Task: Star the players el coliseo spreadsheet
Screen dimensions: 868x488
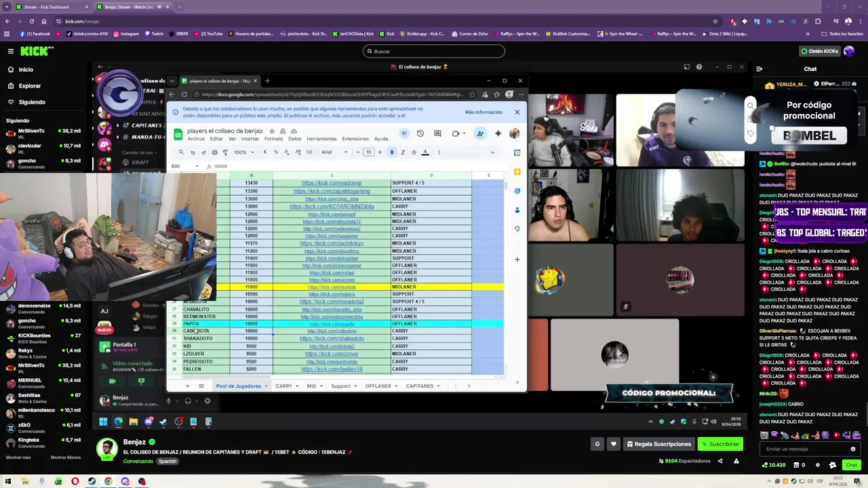Action: pos(272,131)
